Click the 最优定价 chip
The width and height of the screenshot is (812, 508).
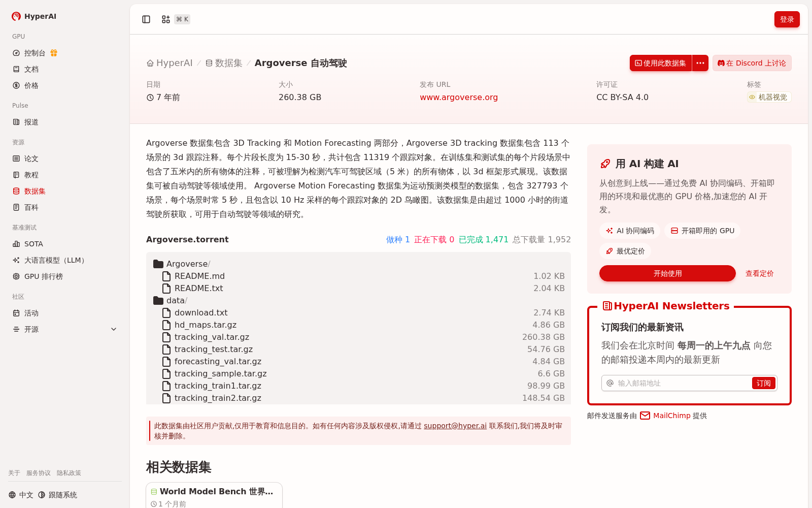(625, 251)
